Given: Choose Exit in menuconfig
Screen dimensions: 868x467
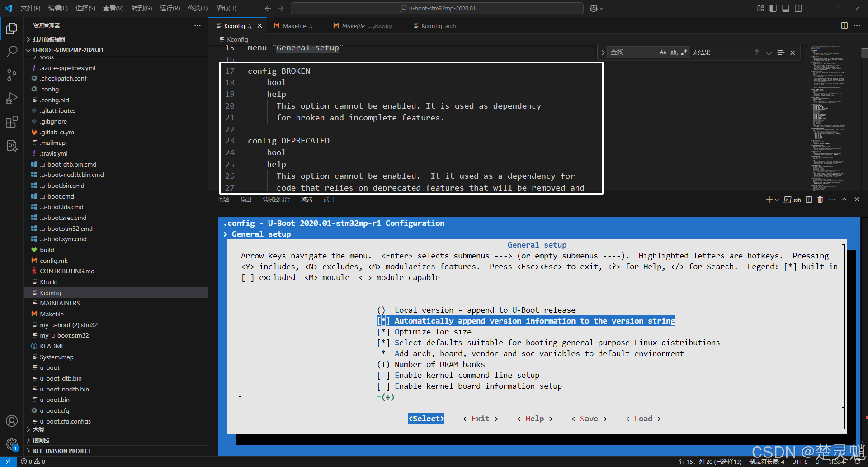Looking at the screenshot, I should click(x=481, y=419).
